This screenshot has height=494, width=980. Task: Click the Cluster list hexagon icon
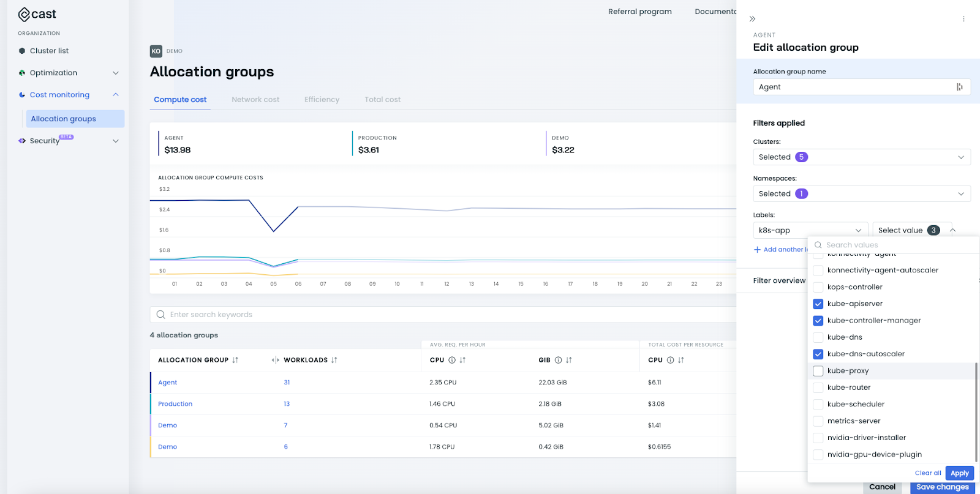(22, 51)
